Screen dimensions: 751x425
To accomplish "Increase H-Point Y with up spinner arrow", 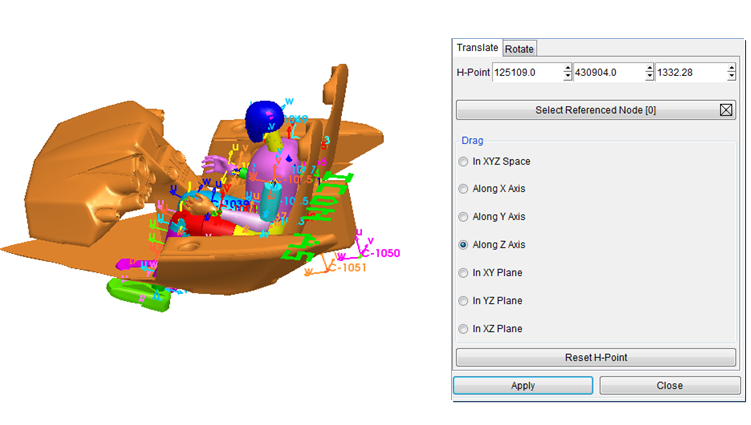I will click(x=649, y=68).
